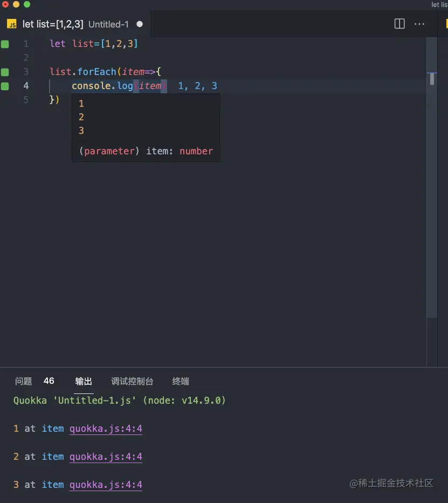
Task: Select the Untitled-1 editor tab
Action: (x=75, y=24)
